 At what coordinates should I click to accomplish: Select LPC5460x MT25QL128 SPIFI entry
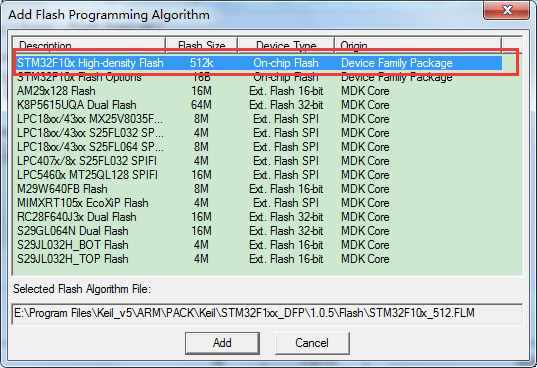coord(259,175)
